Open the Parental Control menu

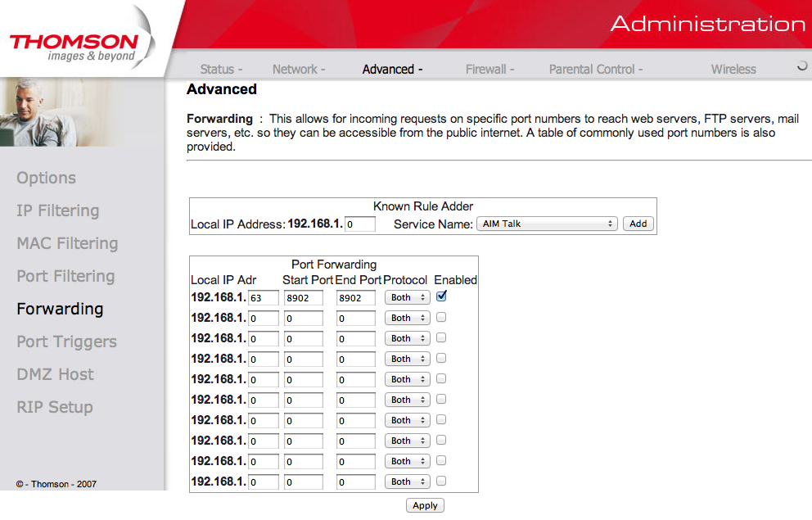coord(596,69)
